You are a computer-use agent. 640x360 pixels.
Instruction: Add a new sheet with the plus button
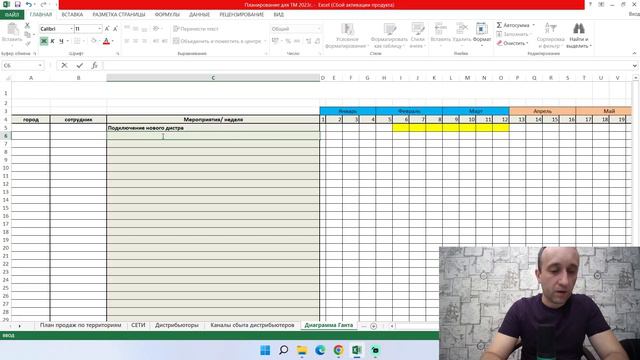pyautogui.click(x=373, y=326)
